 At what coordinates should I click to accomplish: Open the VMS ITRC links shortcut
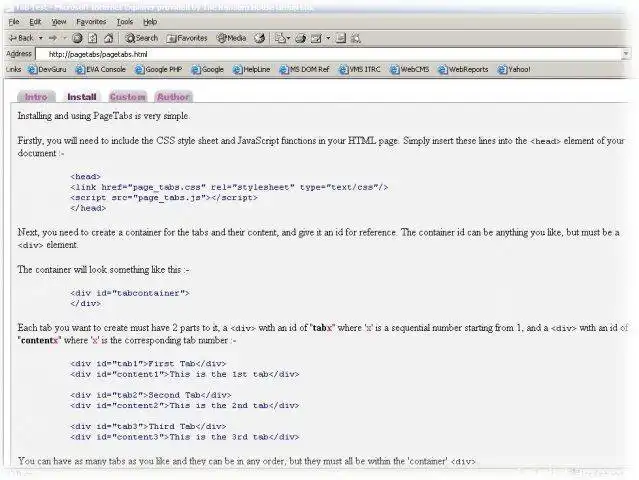click(360, 70)
